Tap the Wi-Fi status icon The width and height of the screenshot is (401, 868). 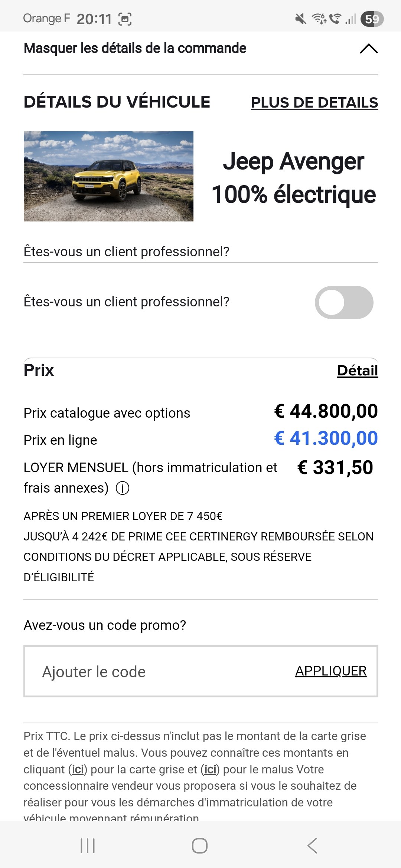[319, 19]
